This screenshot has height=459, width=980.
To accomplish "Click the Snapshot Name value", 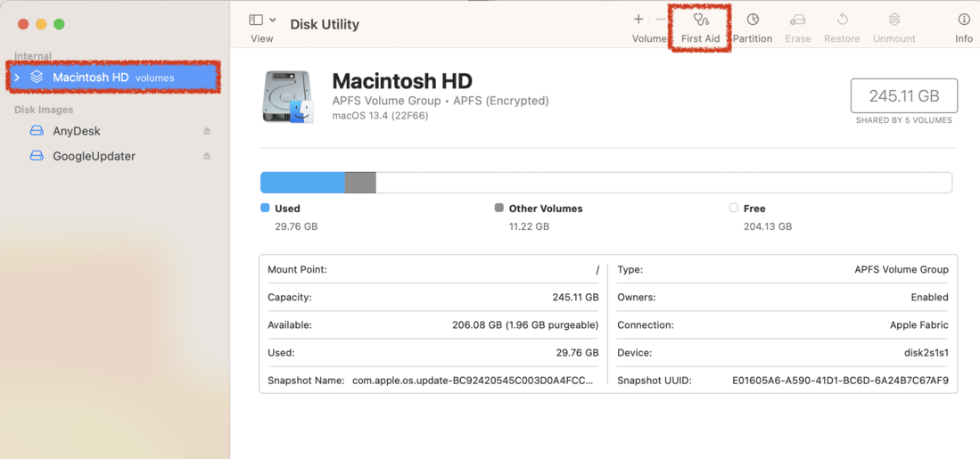I will 472,380.
